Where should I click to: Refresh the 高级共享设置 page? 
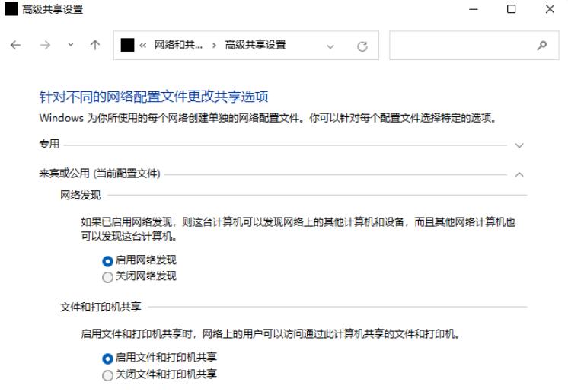point(362,46)
